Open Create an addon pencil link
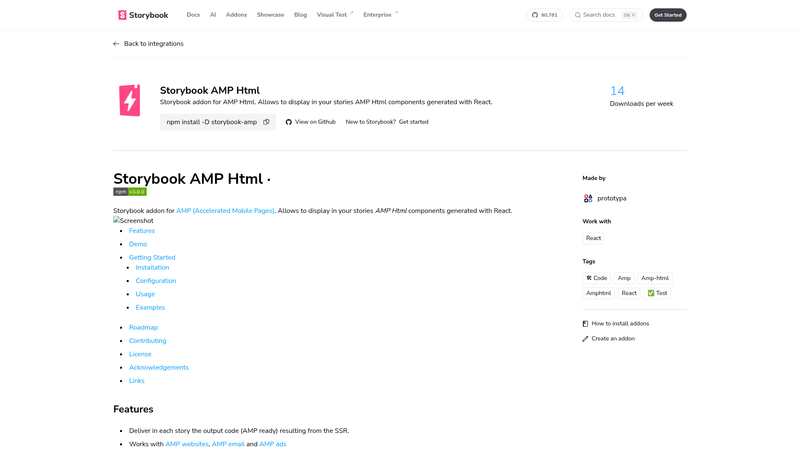 pos(609,339)
